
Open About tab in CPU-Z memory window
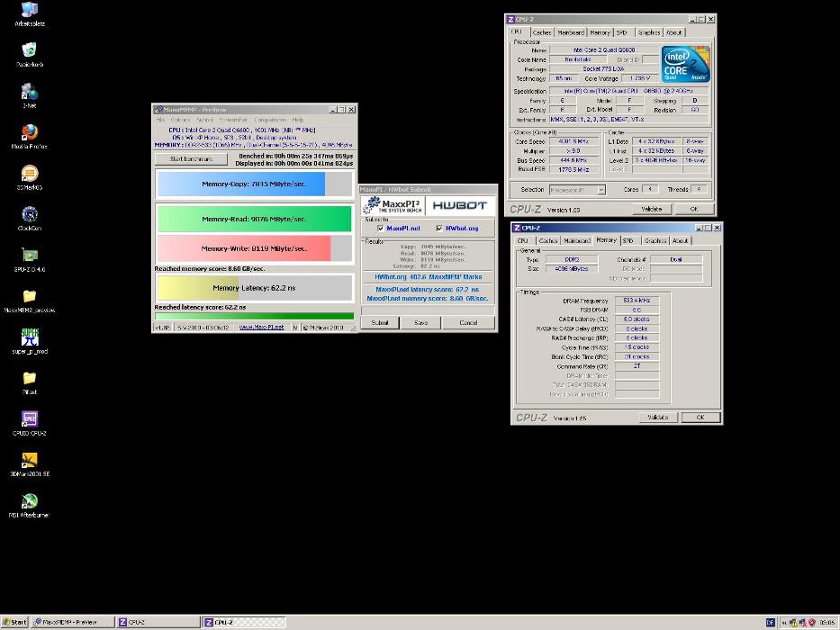[x=681, y=241]
